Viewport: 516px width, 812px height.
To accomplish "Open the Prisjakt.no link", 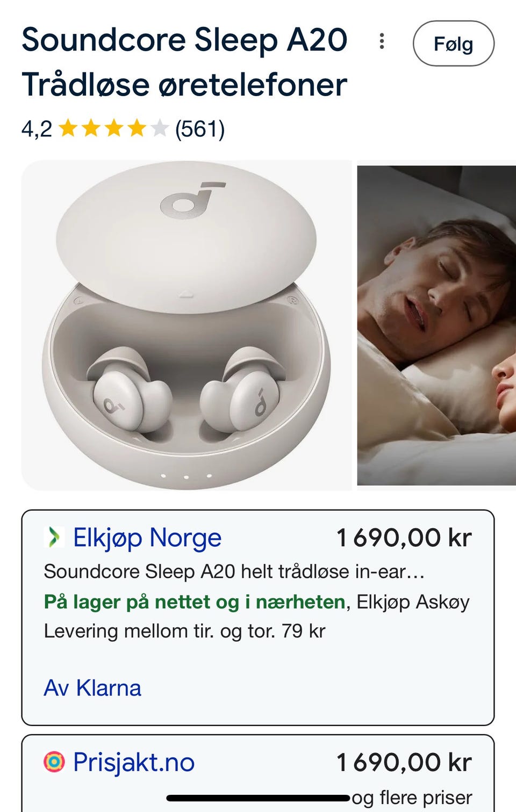I will coord(134,762).
